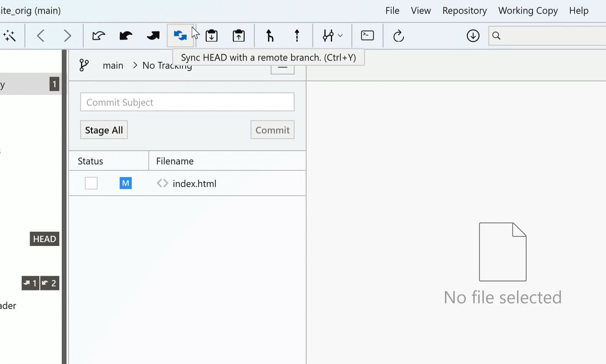Click the circled download arrow icon

[x=473, y=36]
